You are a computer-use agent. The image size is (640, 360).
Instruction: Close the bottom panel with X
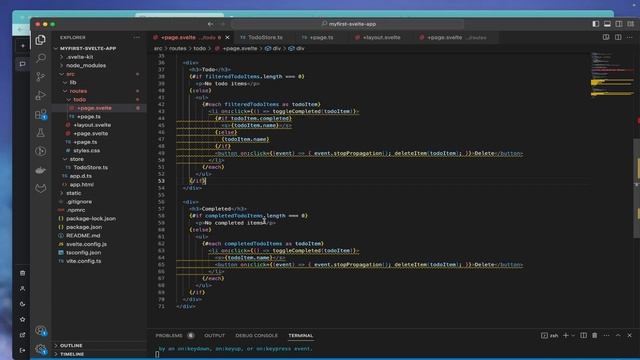(x=629, y=335)
